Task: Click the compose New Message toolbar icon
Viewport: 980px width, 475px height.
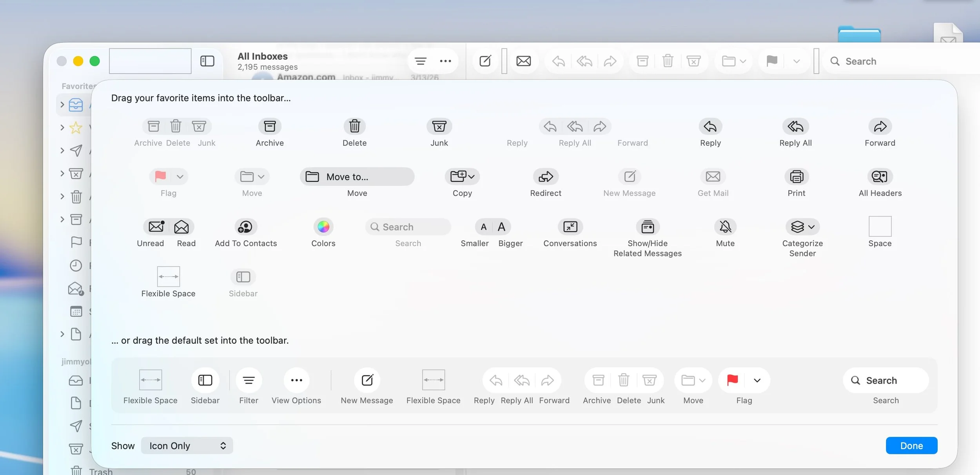Action: (x=485, y=61)
